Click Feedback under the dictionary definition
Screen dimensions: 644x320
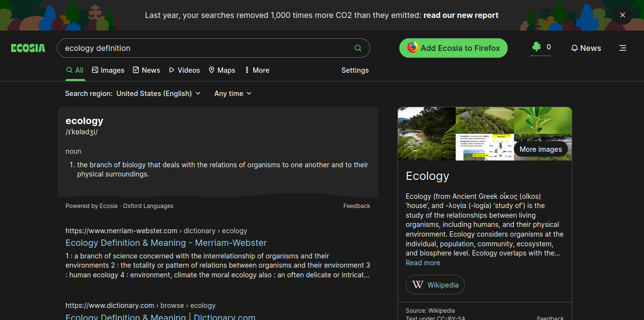[357, 206]
